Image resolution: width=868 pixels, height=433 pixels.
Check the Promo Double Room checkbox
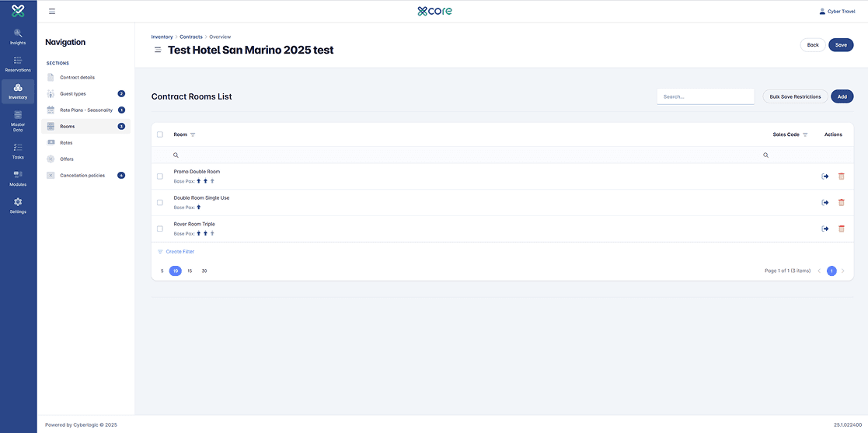tap(160, 176)
